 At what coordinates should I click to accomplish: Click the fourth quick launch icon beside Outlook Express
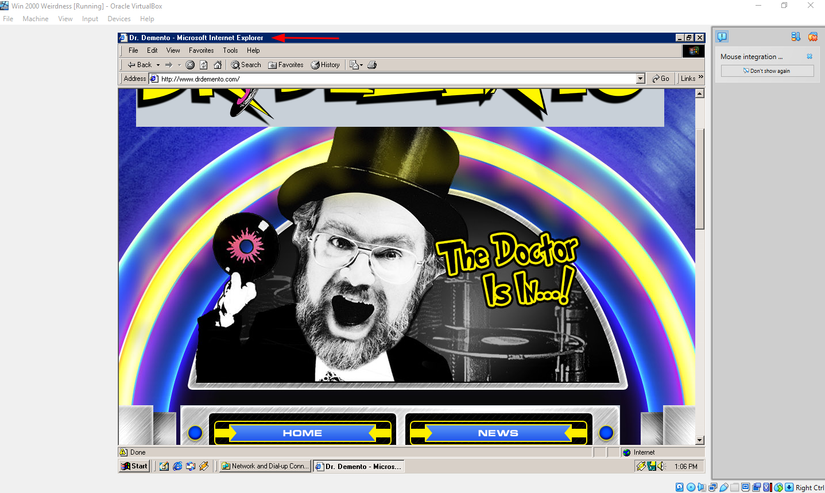204,466
